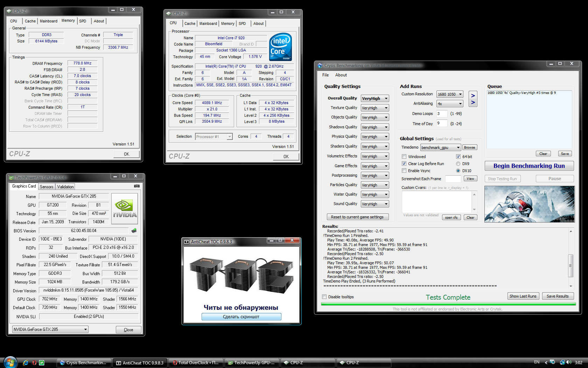Viewport: 588px width, 368px height.
Task: Click the green progress bar
Action: click(x=448, y=304)
